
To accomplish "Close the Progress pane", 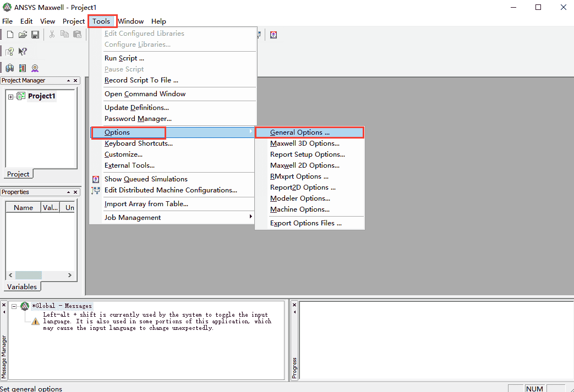I will (x=294, y=305).
